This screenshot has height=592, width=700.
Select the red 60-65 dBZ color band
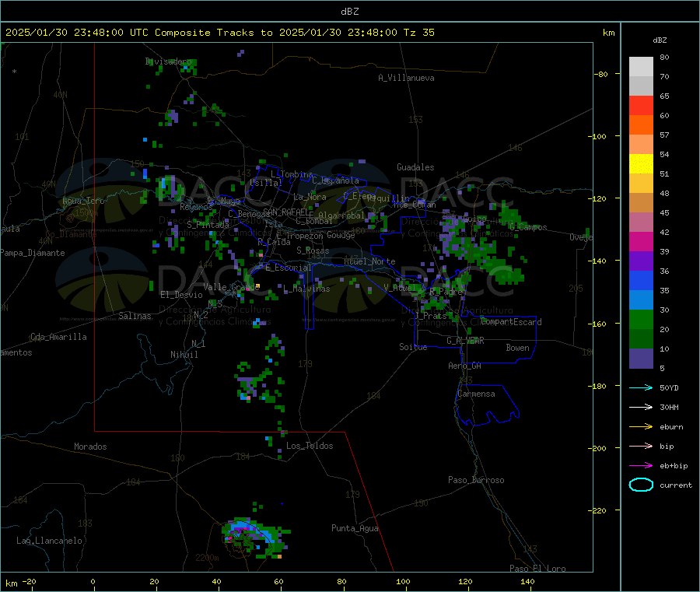pos(641,105)
